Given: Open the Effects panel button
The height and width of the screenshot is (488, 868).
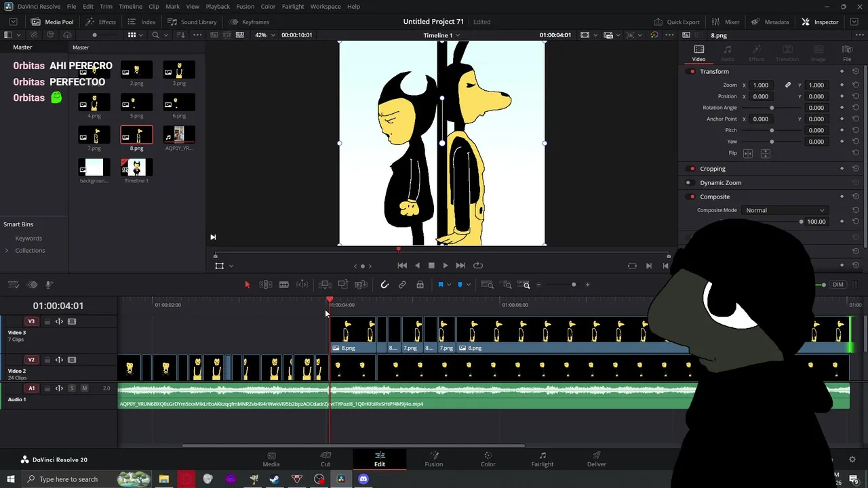Looking at the screenshot, I should tap(100, 22).
